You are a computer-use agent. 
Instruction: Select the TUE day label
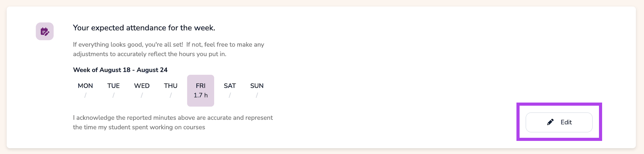pyautogui.click(x=113, y=86)
